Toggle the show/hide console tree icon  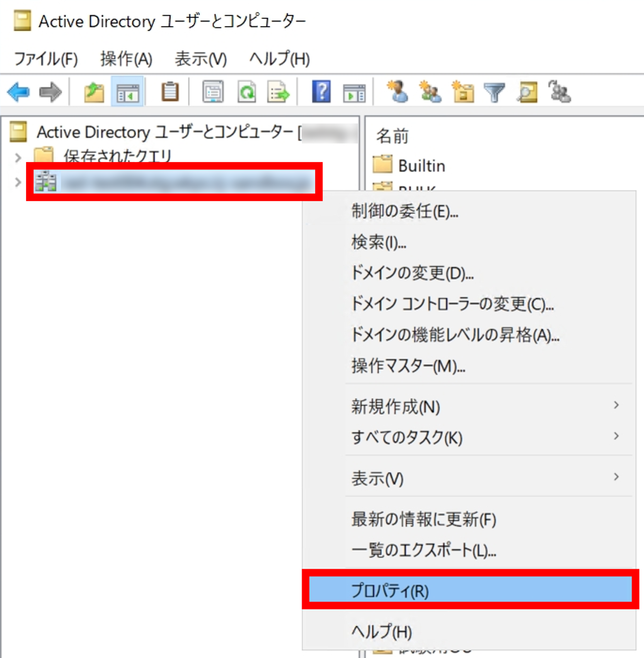point(127,92)
